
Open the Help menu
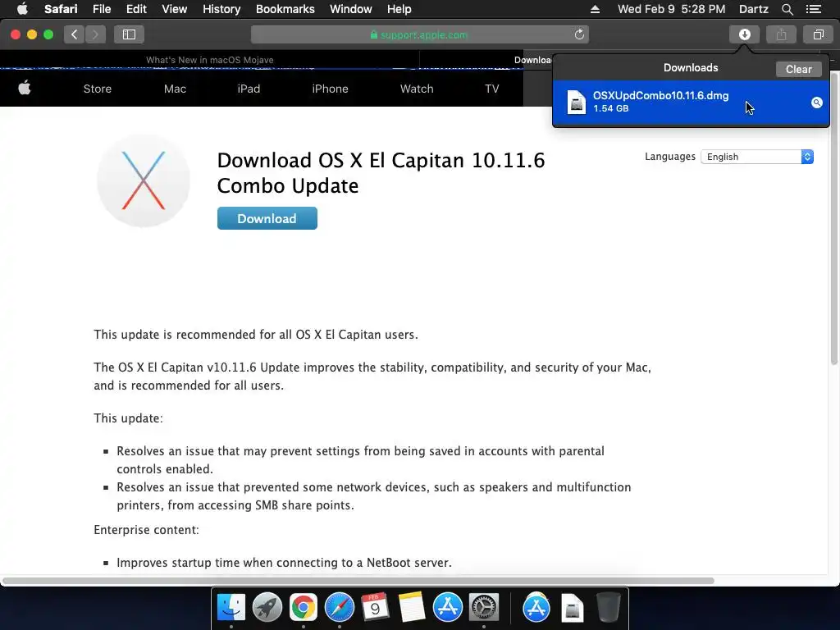click(399, 9)
